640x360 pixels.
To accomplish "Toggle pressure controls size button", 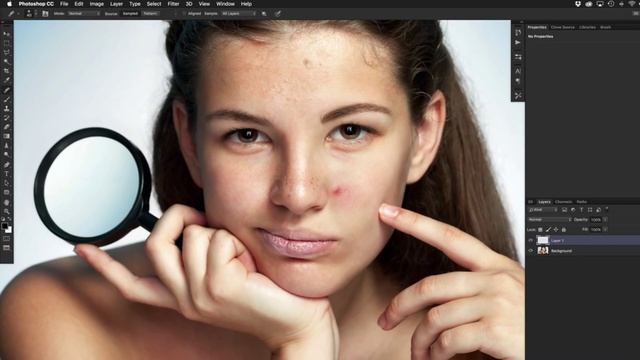I will click(278, 13).
